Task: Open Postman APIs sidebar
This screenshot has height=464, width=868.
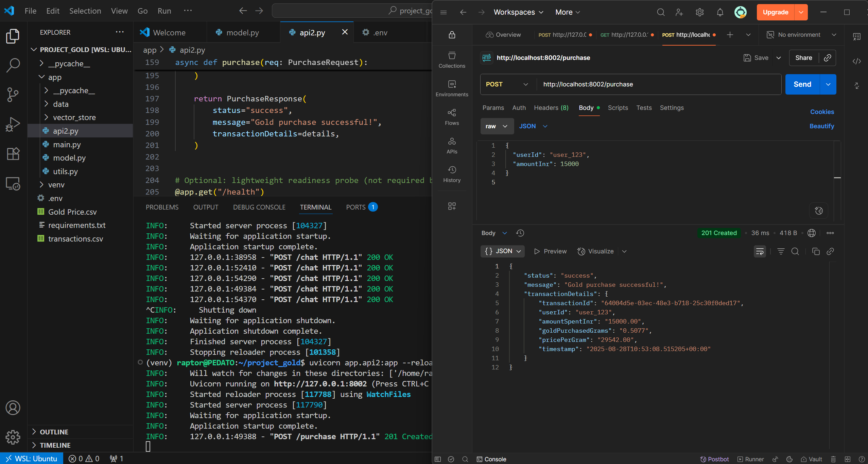Action: (x=452, y=146)
